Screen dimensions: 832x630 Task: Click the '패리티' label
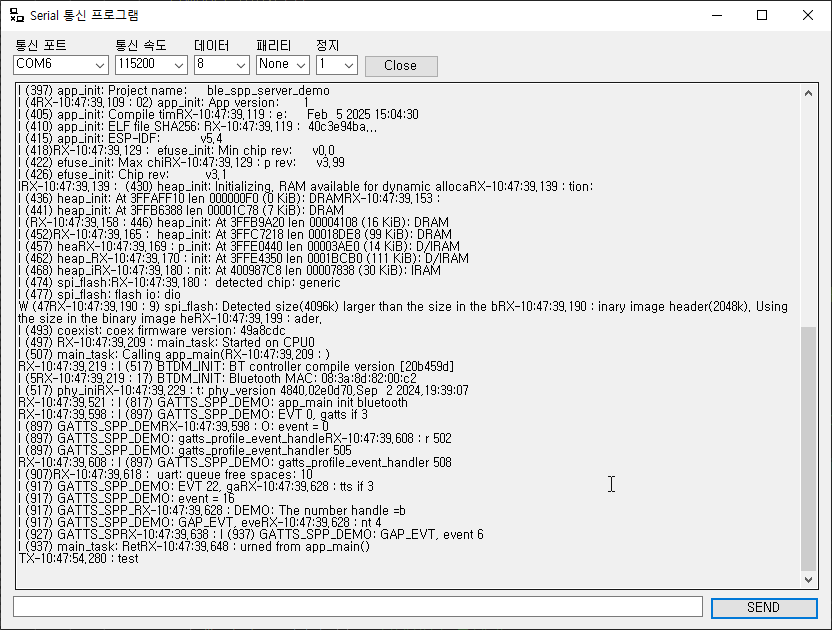click(274, 46)
